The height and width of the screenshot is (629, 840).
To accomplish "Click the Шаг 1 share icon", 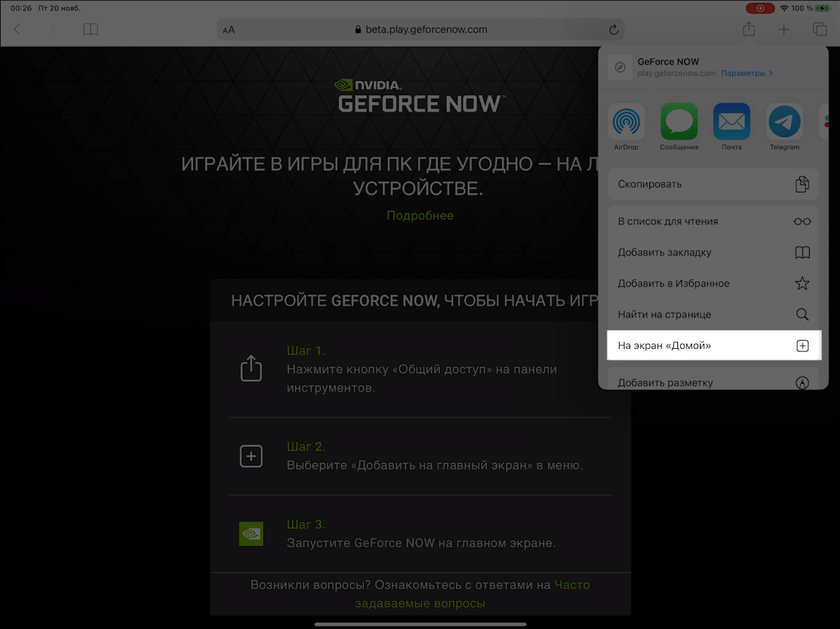I will [x=251, y=368].
